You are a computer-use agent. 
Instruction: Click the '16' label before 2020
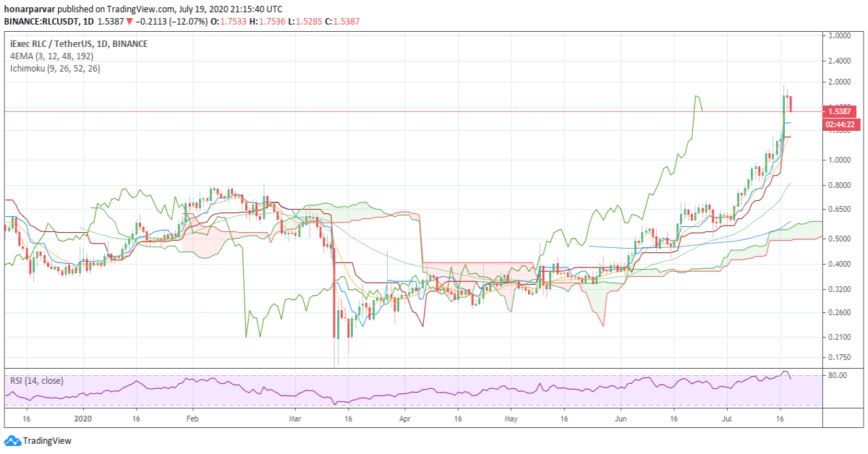click(x=26, y=418)
